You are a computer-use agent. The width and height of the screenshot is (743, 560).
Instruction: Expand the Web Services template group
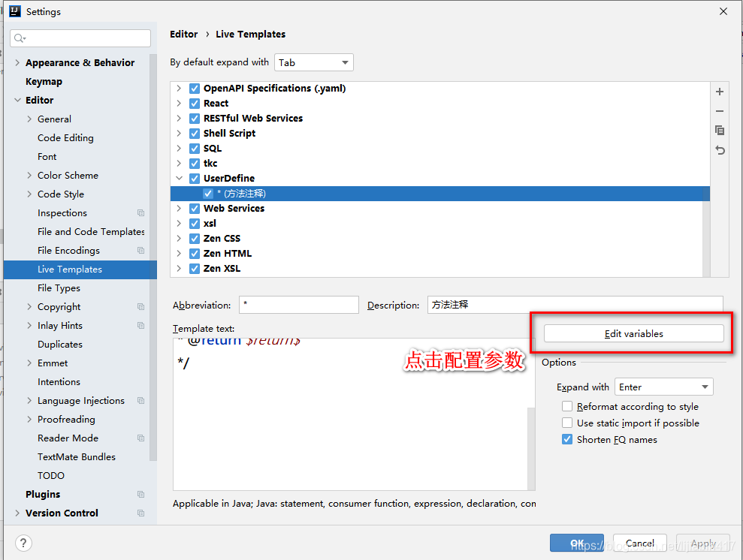click(179, 208)
